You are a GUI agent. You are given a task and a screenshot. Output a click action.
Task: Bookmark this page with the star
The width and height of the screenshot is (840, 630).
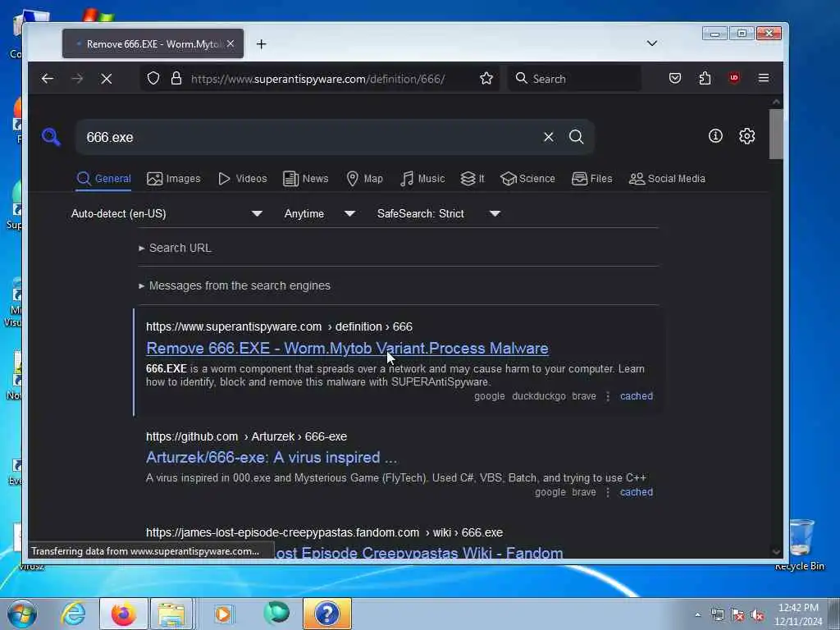click(486, 79)
